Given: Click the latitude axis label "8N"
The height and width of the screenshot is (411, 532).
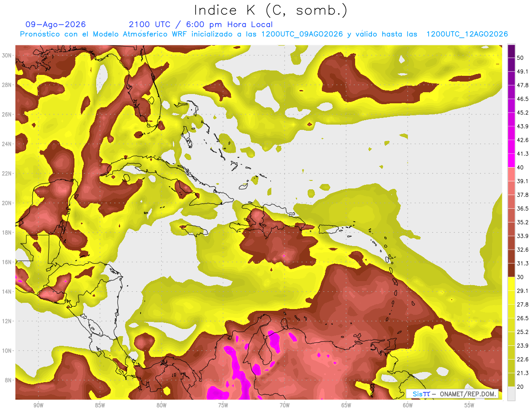Looking at the screenshot, I should click(8, 380).
